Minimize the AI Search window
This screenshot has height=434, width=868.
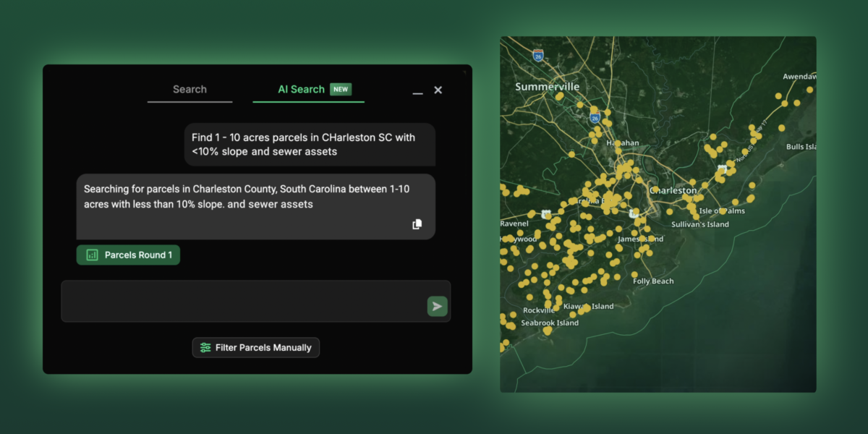417,90
